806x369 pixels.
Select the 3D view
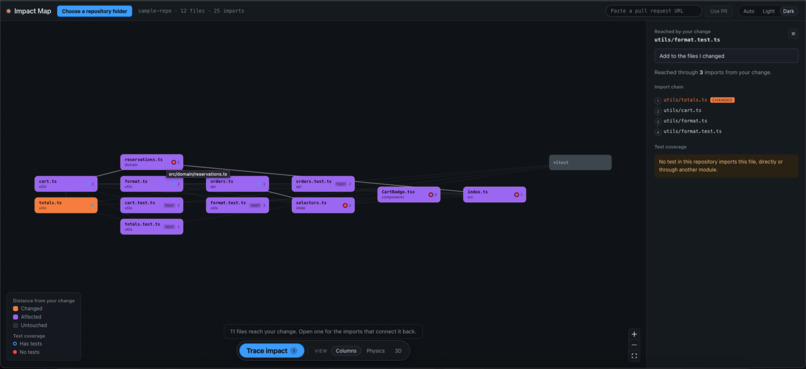click(398, 350)
